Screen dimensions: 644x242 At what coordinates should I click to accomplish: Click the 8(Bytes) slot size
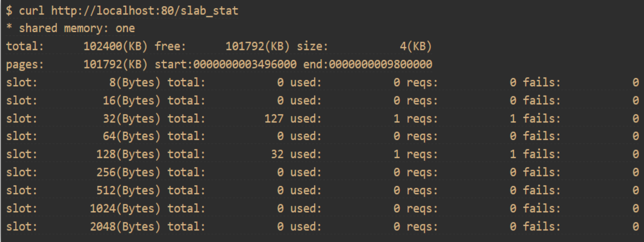134,83
